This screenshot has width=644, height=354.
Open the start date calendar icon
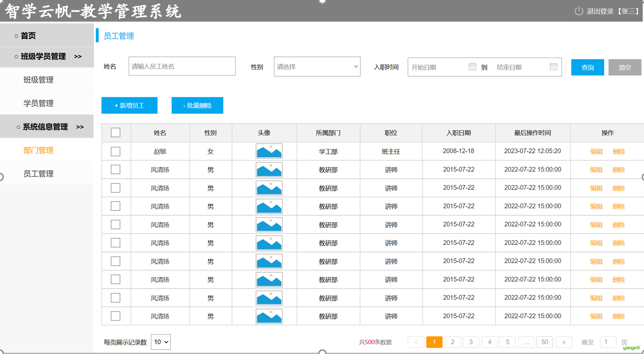point(472,67)
